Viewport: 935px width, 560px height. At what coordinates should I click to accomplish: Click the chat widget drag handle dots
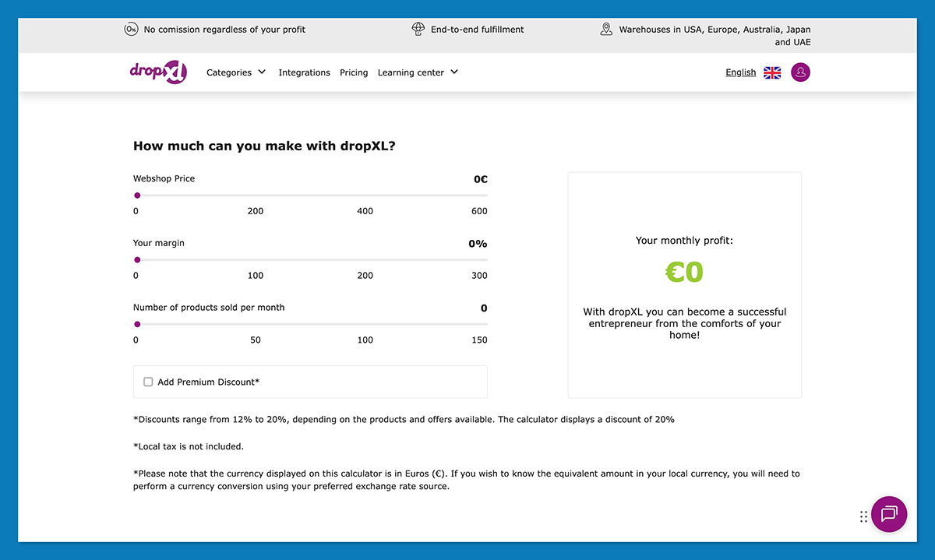(x=863, y=516)
